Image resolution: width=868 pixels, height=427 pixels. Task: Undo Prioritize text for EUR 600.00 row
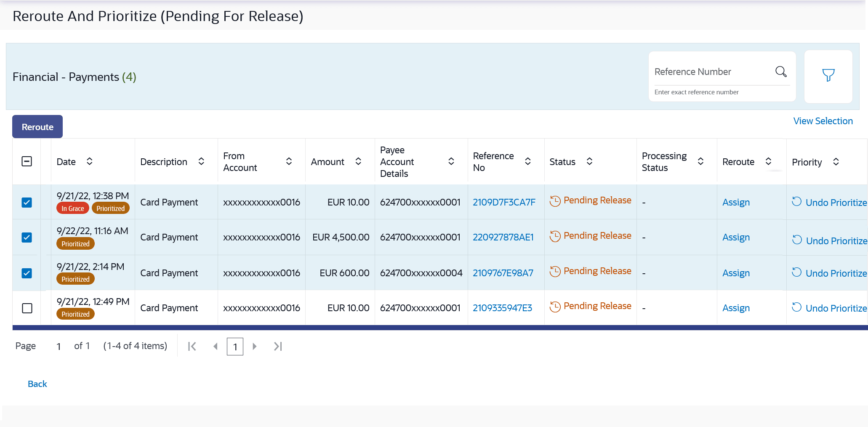(x=836, y=274)
